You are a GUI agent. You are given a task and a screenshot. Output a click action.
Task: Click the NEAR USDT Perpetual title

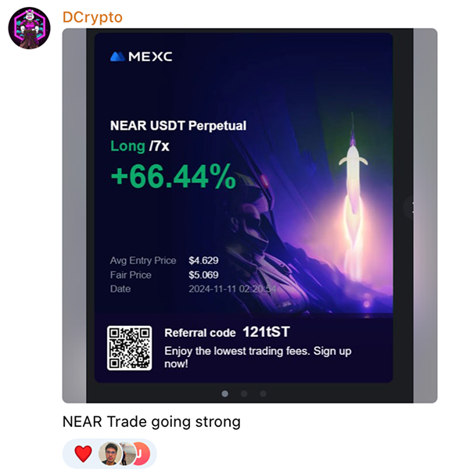[178, 126]
